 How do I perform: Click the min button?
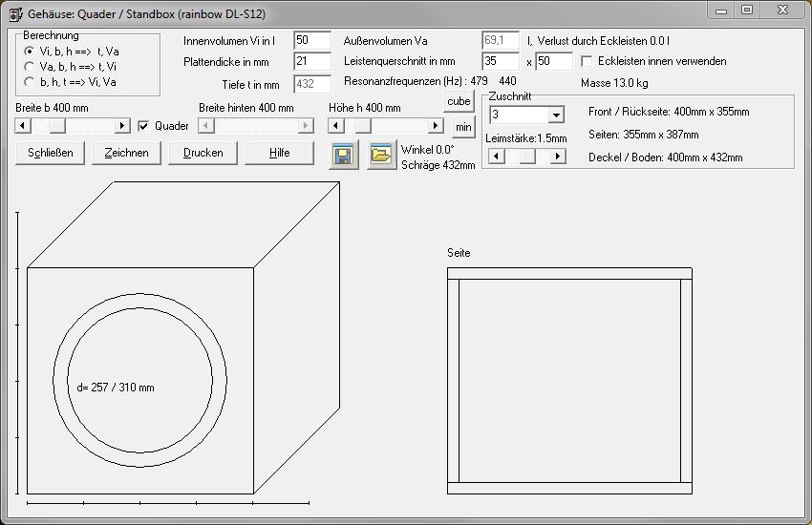[463, 127]
